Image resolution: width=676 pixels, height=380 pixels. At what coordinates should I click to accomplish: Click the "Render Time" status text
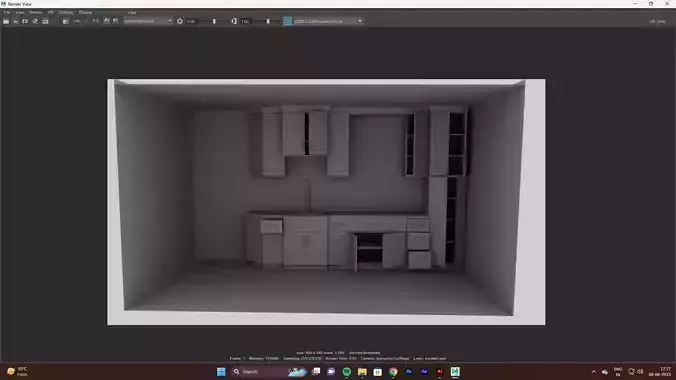(341, 358)
